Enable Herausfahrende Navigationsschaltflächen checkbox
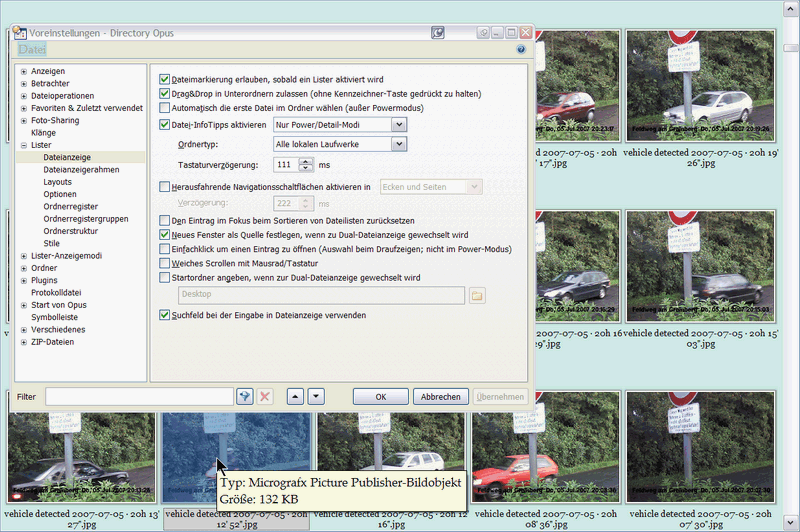Viewport: 800px width, 532px height. pos(164,187)
